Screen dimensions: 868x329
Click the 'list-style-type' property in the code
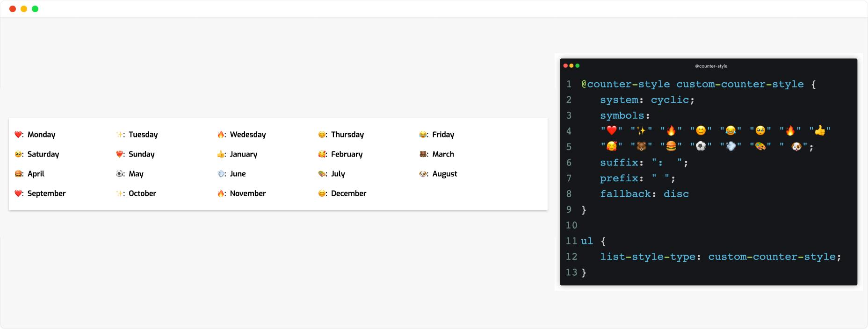pyautogui.click(x=648, y=257)
